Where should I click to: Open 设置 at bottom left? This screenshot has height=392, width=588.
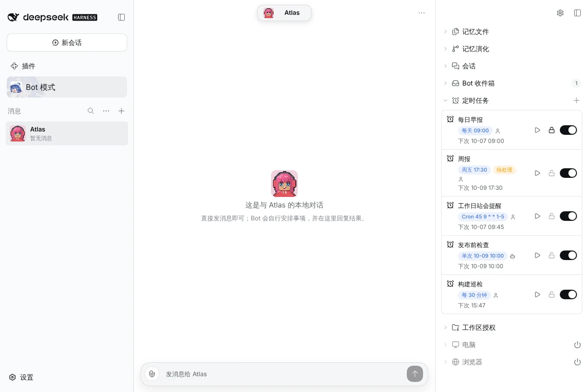(x=22, y=377)
